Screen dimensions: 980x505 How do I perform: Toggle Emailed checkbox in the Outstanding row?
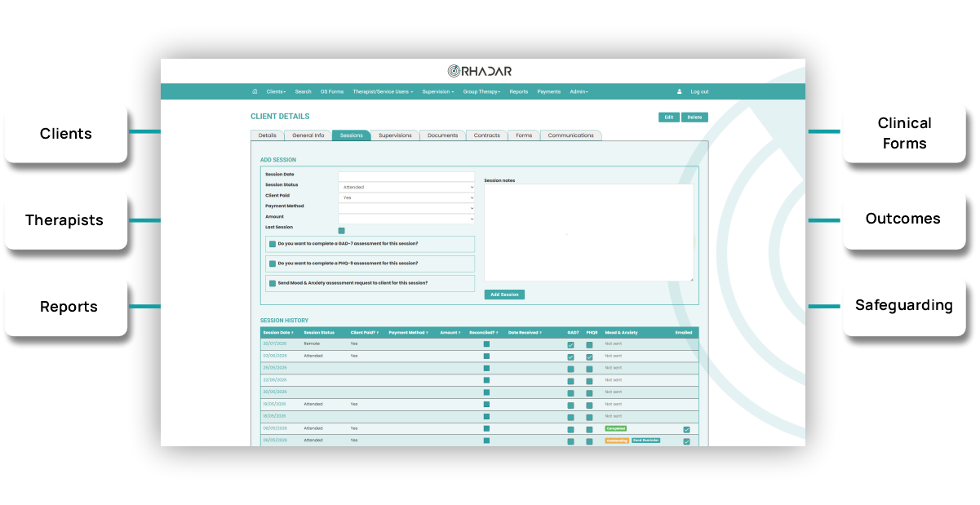[x=686, y=441]
